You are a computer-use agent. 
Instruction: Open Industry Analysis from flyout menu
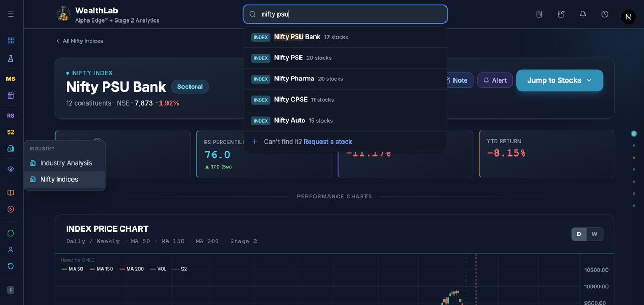(x=64, y=163)
